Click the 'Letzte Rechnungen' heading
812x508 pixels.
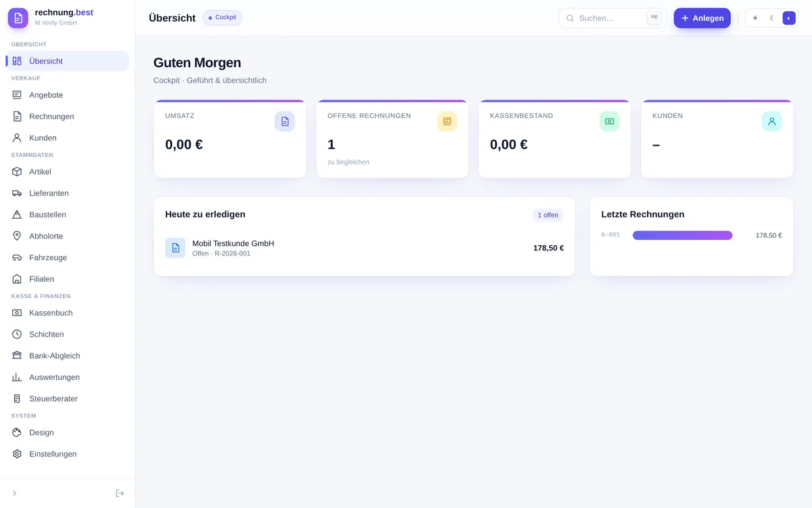(x=643, y=214)
